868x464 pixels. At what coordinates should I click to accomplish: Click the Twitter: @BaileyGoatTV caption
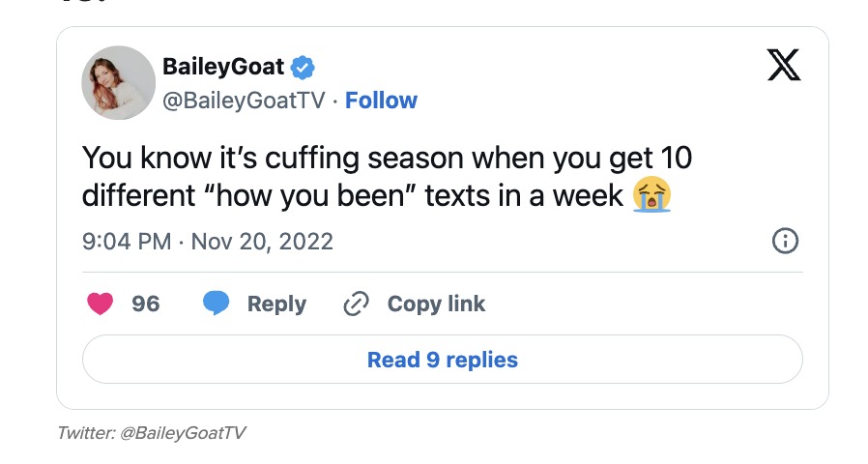(152, 432)
